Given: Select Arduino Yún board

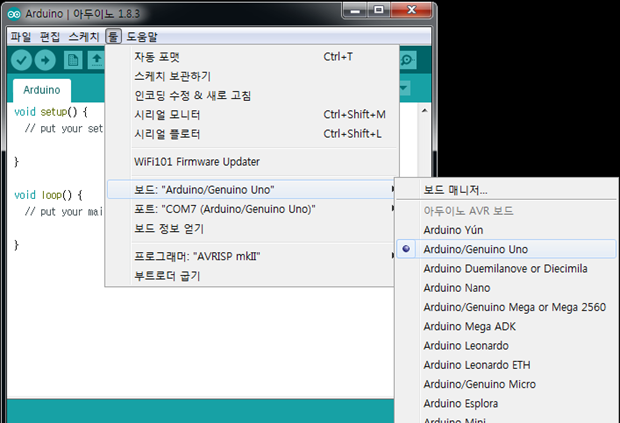Looking at the screenshot, I should coord(506,230).
